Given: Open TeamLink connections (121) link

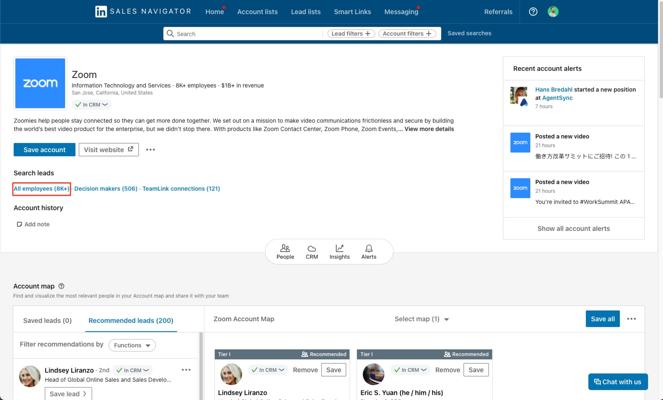Looking at the screenshot, I should tap(181, 189).
